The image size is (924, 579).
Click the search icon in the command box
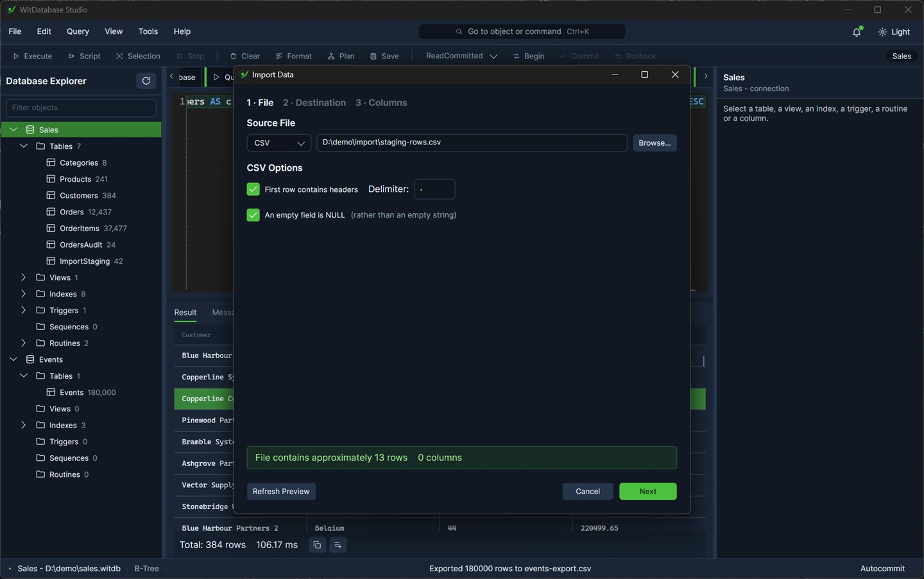pyautogui.click(x=459, y=31)
